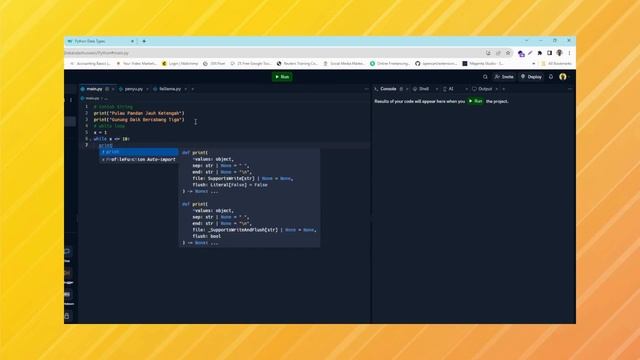Open the GitHub bookmark
This screenshot has height=360, width=640.
436,64
